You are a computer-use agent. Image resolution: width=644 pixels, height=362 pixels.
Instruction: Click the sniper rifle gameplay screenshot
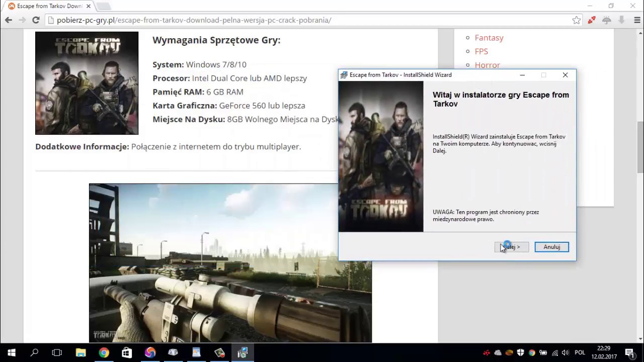click(x=230, y=263)
